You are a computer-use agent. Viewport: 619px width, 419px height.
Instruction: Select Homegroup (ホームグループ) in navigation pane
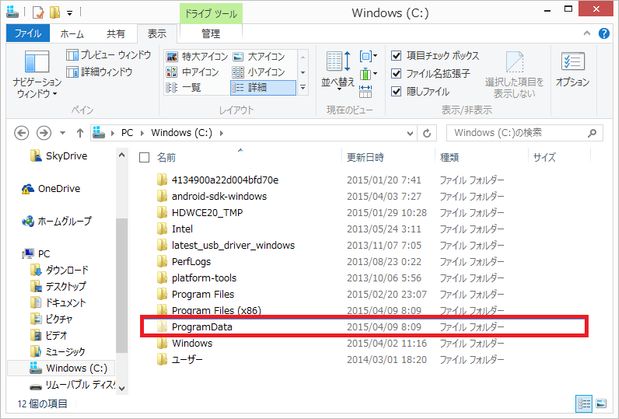pos(57,221)
